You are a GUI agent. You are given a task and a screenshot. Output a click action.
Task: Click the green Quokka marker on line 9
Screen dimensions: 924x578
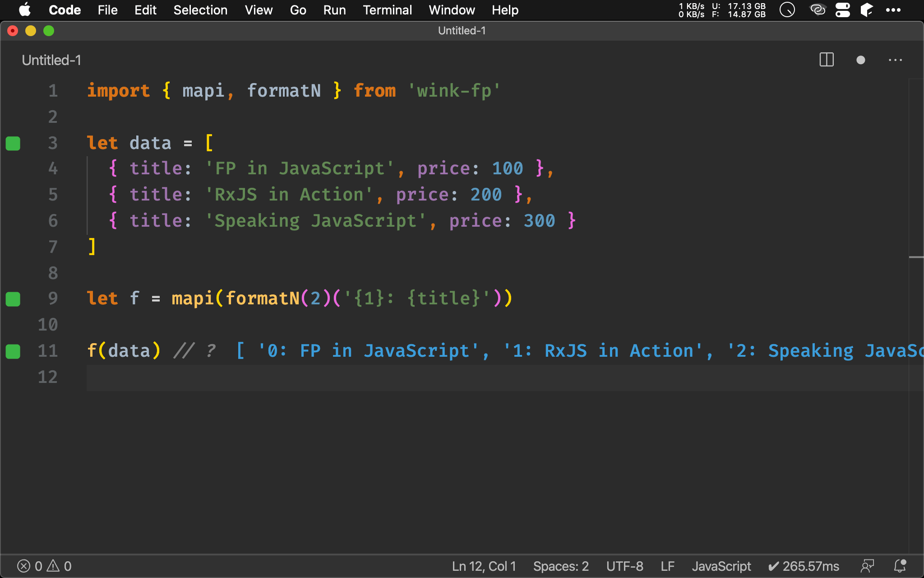click(x=13, y=299)
